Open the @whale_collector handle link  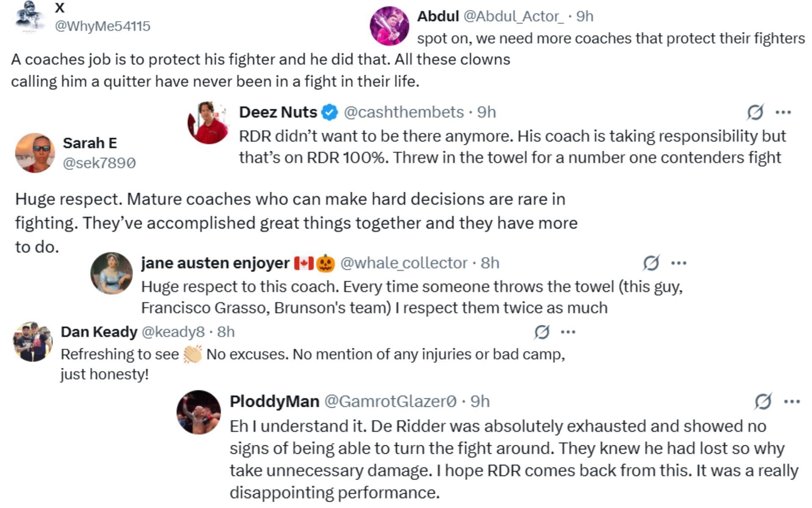click(x=403, y=263)
